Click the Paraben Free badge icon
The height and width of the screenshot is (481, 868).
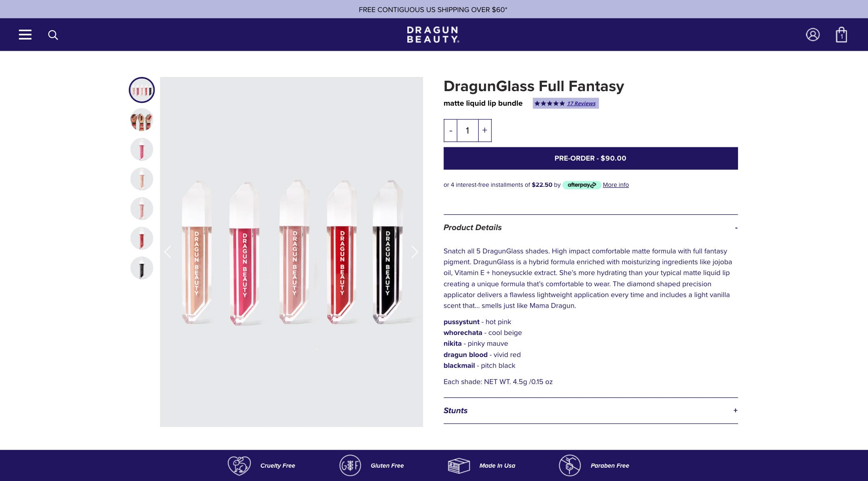569,465
